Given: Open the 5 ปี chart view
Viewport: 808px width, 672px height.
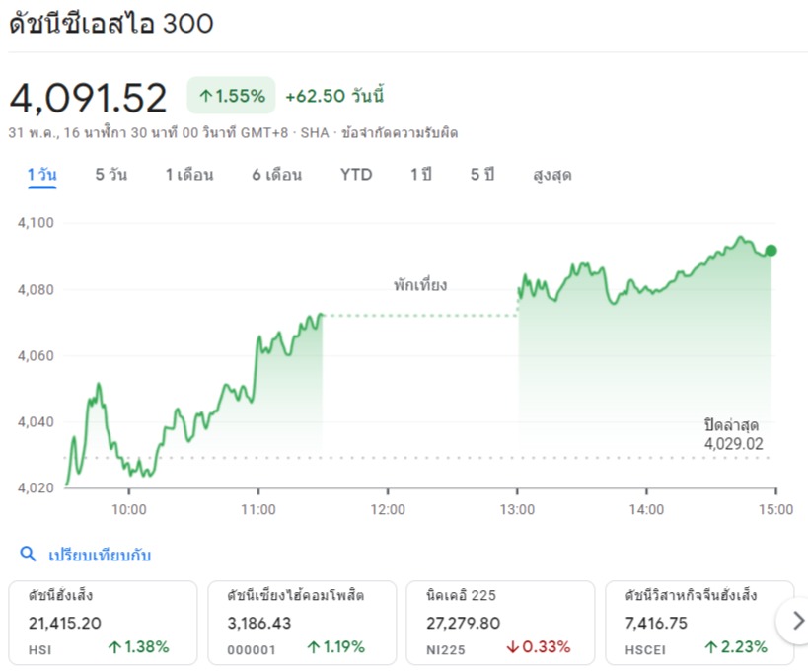Looking at the screenshot, I should 481,175.
